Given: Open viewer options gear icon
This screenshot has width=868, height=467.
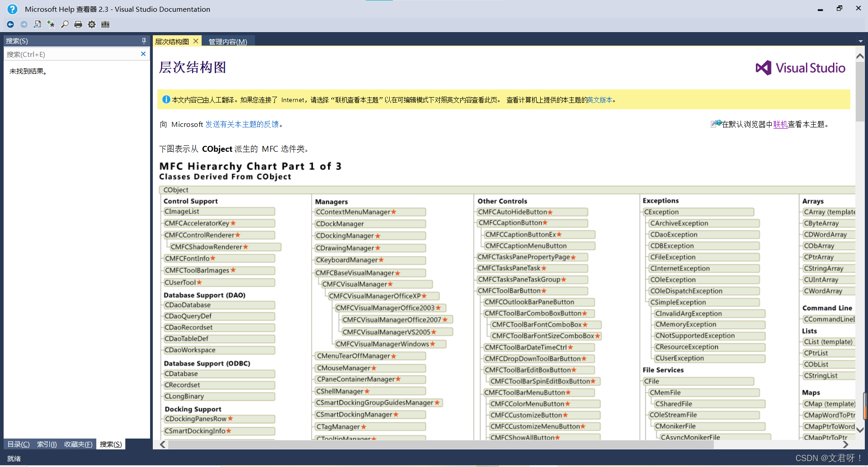Looking at the screenshot, I should coord(92,24).
